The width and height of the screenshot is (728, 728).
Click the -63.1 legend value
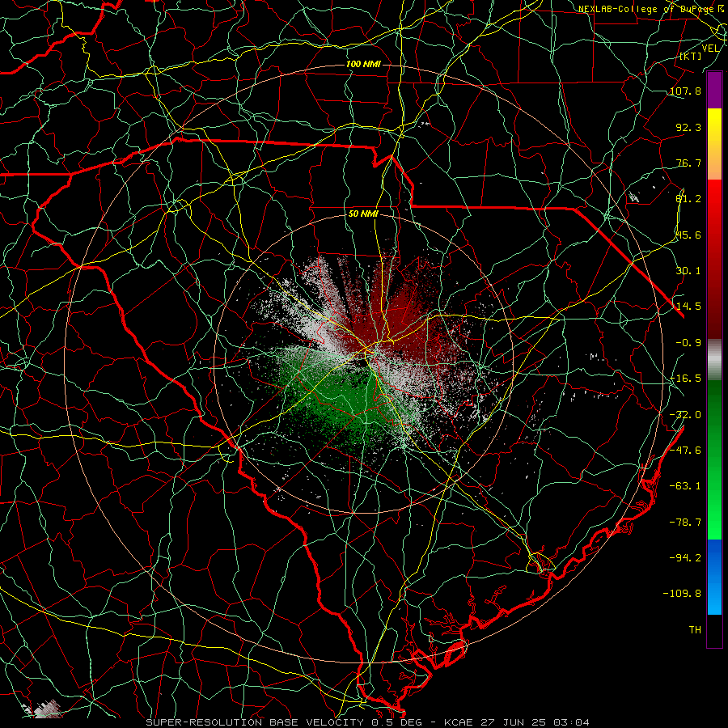tap(685, 486)
